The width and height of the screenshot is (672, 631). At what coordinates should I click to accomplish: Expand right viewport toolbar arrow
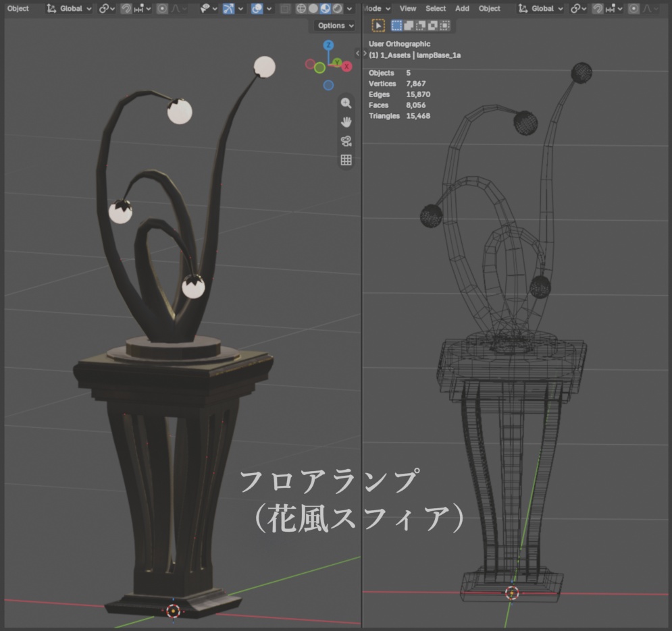click(x=365, y=53)
